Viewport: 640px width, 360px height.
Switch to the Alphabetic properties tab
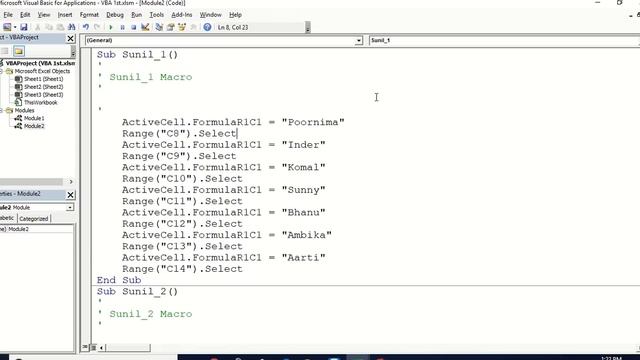[x=7, y=218]
